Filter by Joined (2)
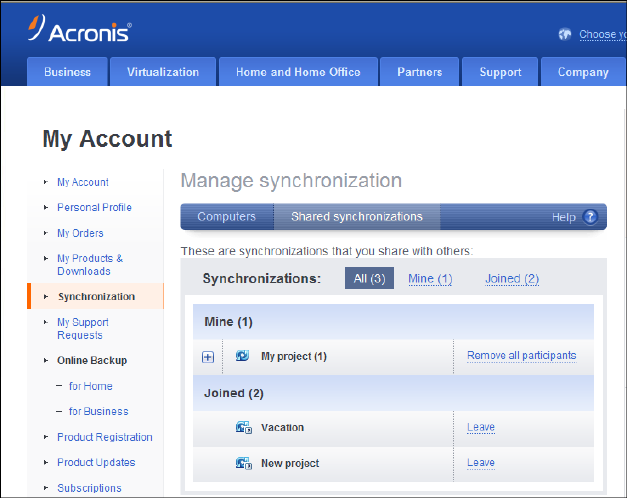The width and height of the screenshot is (627, 498). pyautogui.click(x=512, y=279)
